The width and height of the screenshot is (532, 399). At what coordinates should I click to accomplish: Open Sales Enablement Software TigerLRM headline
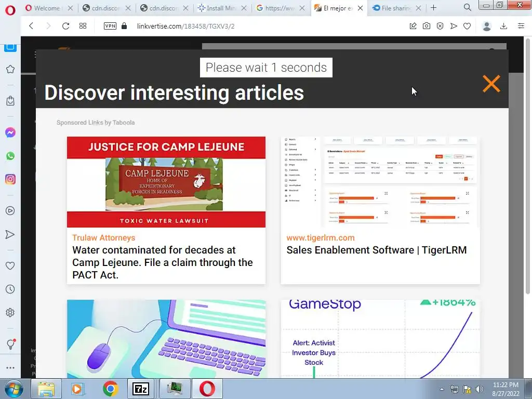(x=377, y=250)
